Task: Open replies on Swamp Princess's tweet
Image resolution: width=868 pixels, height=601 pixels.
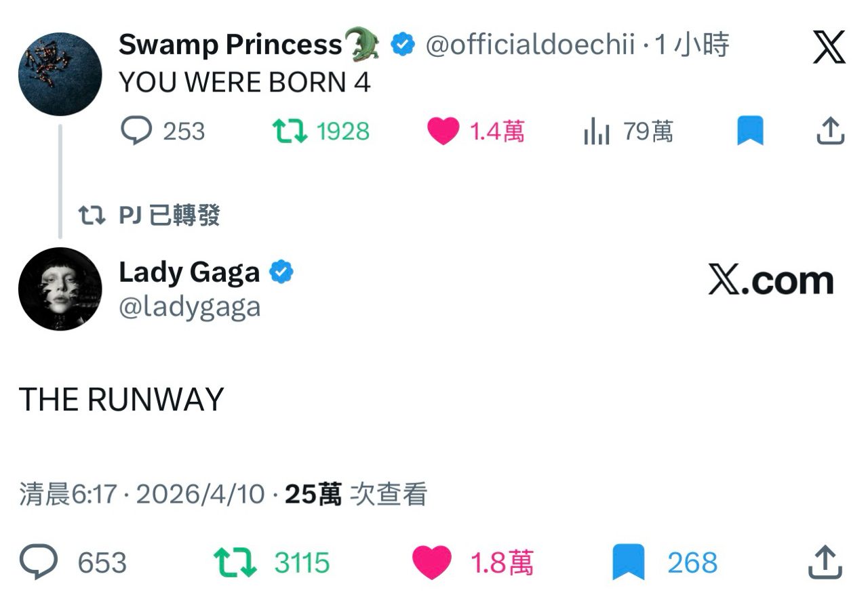Action: (163, 131)
